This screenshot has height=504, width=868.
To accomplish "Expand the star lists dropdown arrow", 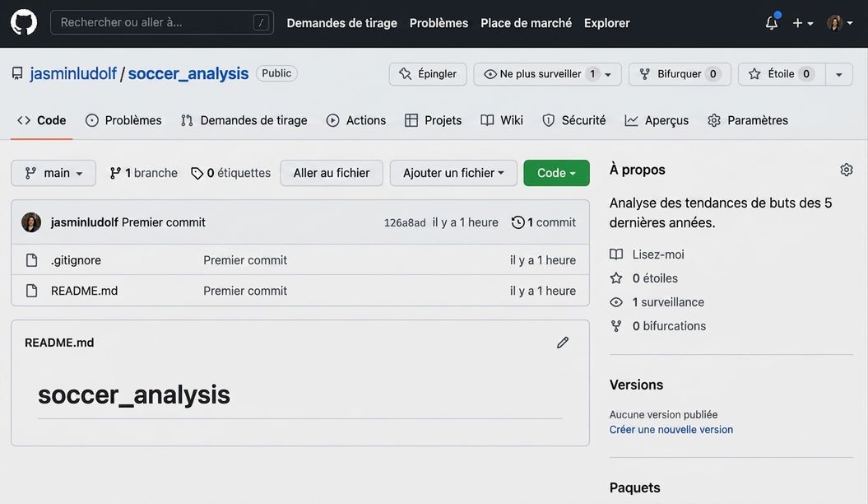I will (838, 73).
